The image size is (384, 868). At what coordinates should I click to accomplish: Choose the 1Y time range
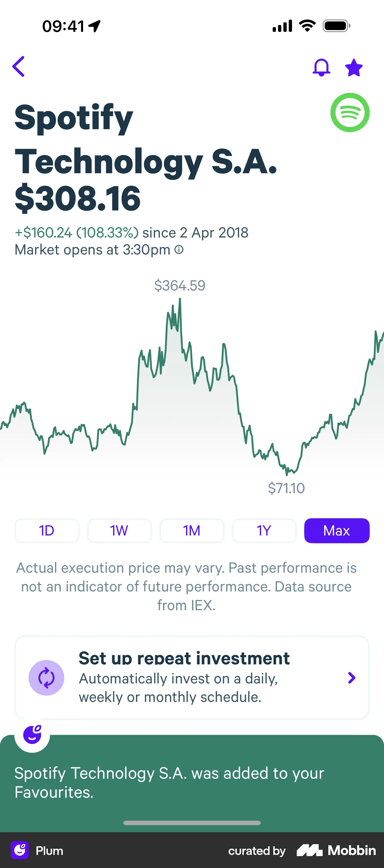point(264,531)
